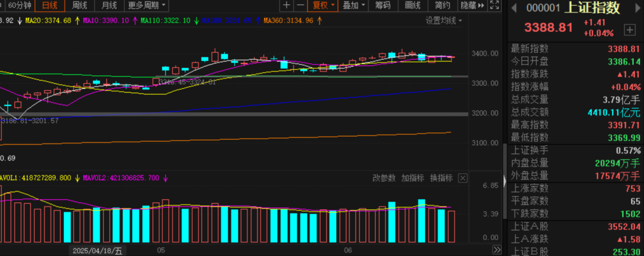Click the 最高指数 value 3391.71
Screen dimensions: 644x256
click(624, 125)
